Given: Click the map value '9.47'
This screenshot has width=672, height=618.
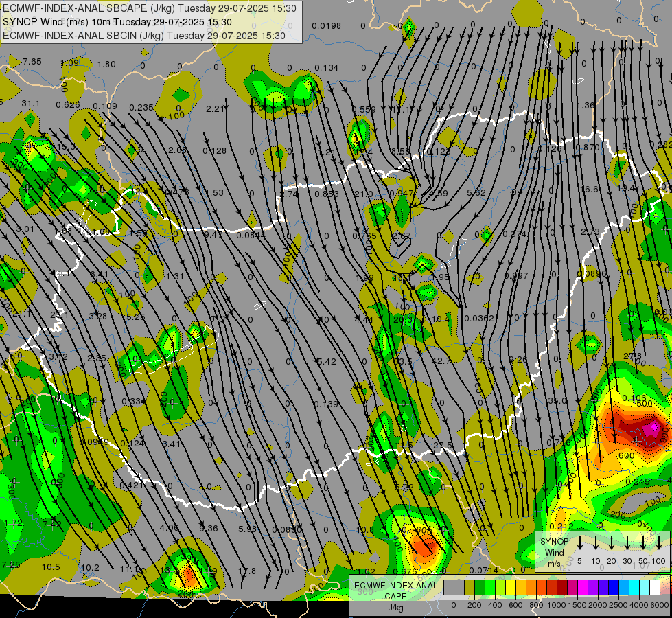Looking at the screenshot, I should (x=213, y=235).
